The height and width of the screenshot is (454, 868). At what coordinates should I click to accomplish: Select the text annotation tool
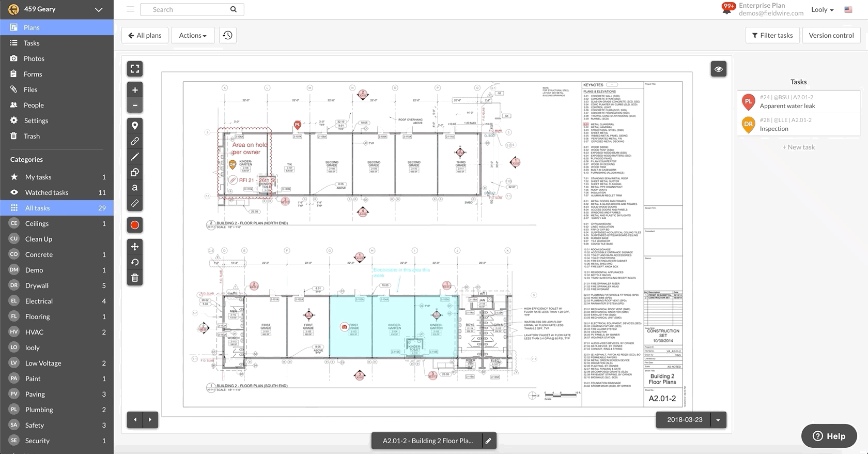(135, 188)
